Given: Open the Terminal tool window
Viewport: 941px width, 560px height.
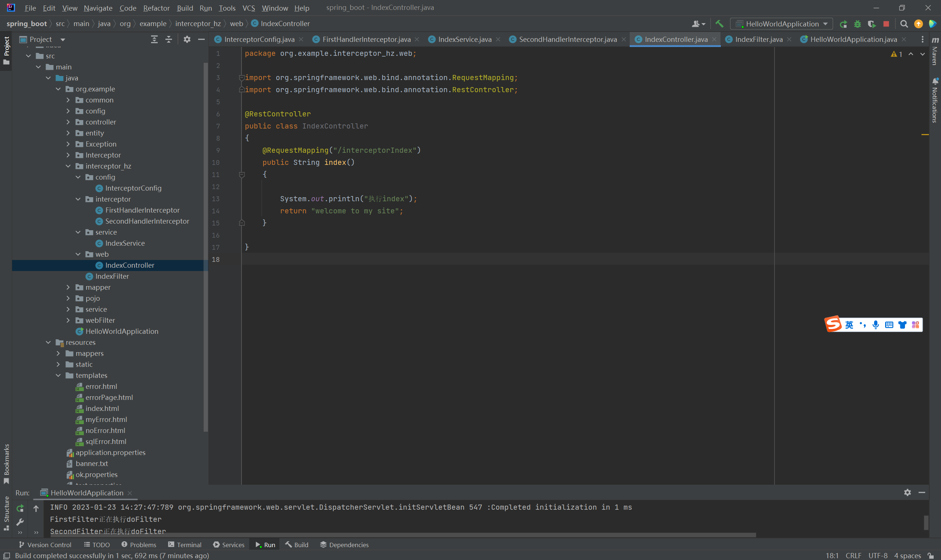Looking at the screenshot, I should tap(185, 545).
